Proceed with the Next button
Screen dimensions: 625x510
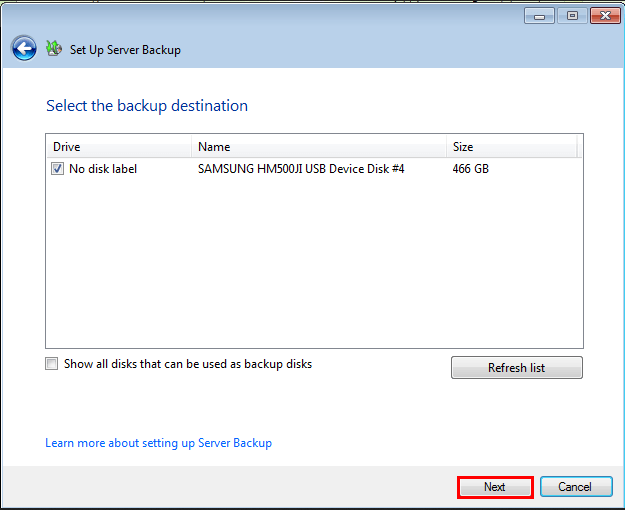pyautogui.click(x=495, y=487)
